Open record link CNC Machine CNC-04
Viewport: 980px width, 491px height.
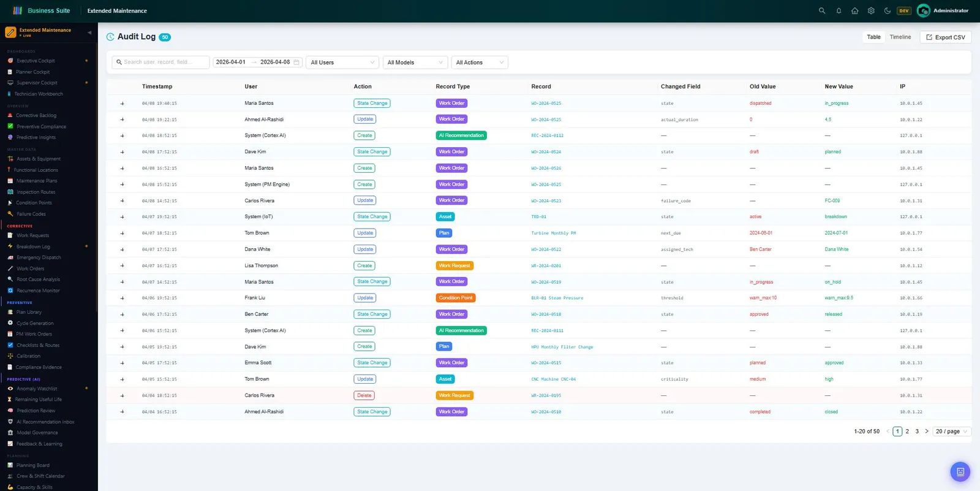(x=553, y=379)
